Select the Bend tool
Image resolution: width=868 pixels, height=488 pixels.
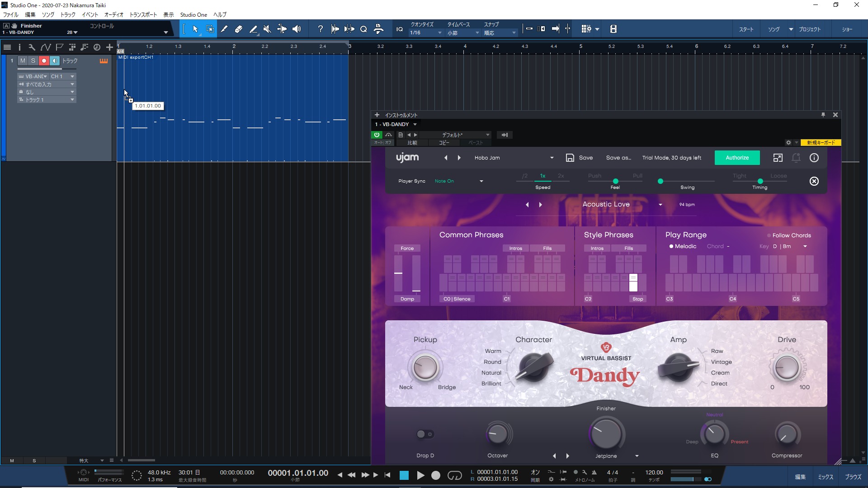282,29
